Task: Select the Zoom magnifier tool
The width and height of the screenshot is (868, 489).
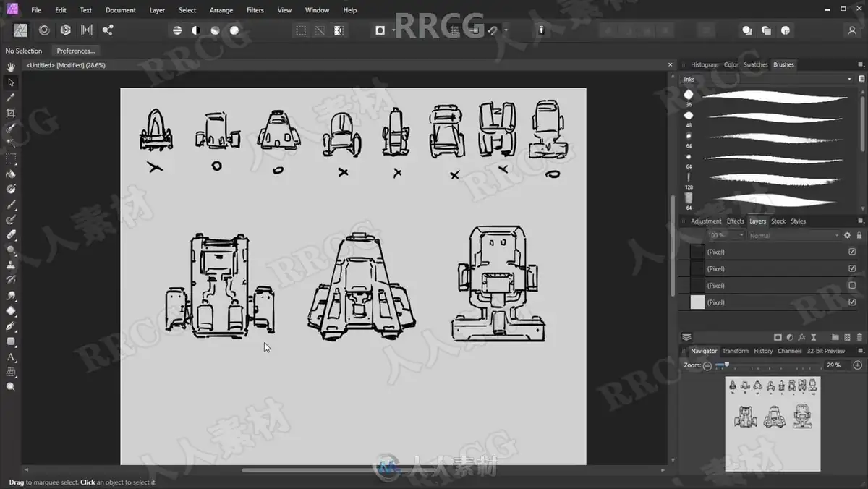Action: [11, 387]
